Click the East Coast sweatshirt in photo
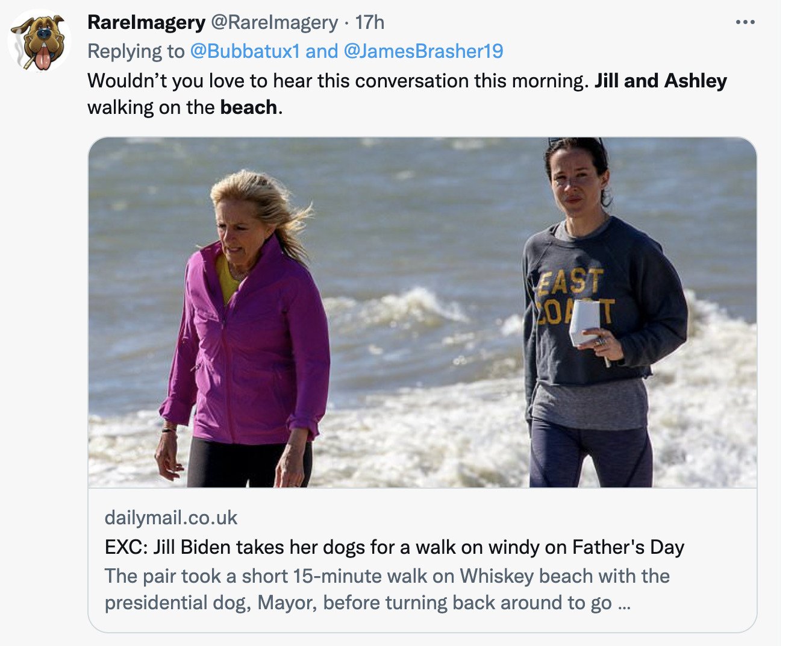This screenshot has width=812, height=646. click(602, 301)
